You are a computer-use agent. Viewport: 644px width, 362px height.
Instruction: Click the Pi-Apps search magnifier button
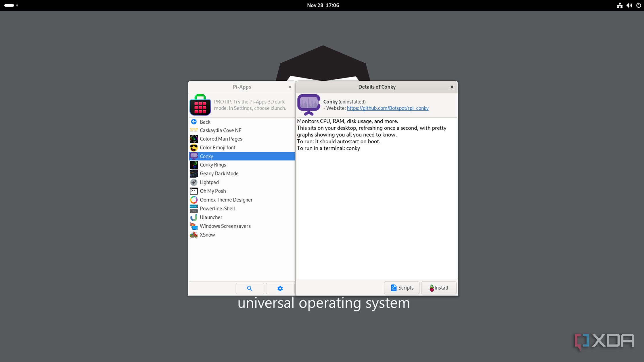click(x=250, y=288)
